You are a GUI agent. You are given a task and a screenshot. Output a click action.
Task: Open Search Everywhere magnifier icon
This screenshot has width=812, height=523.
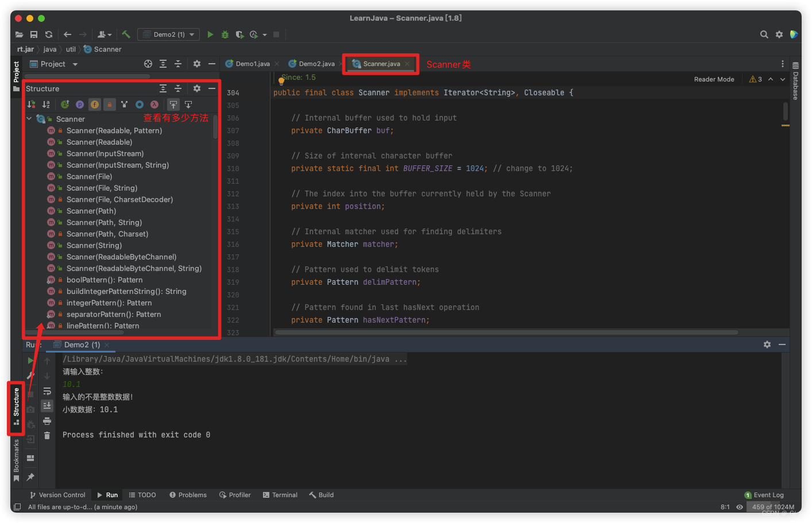click(x=764, y=34)
